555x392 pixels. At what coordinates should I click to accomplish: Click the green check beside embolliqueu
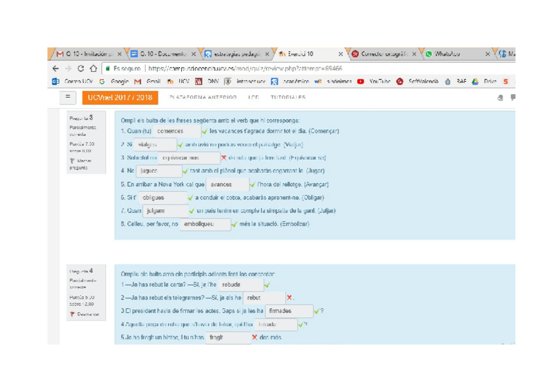[x=234, y=224]
